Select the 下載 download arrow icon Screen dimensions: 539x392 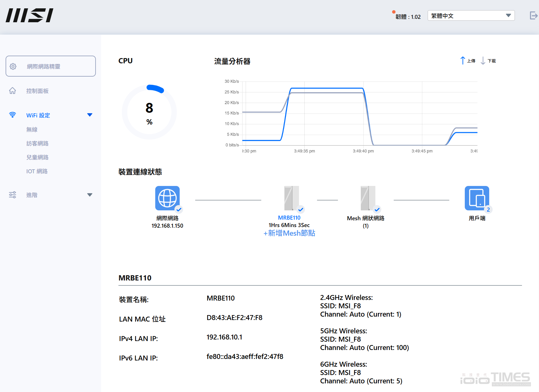(x=483, y=61)
